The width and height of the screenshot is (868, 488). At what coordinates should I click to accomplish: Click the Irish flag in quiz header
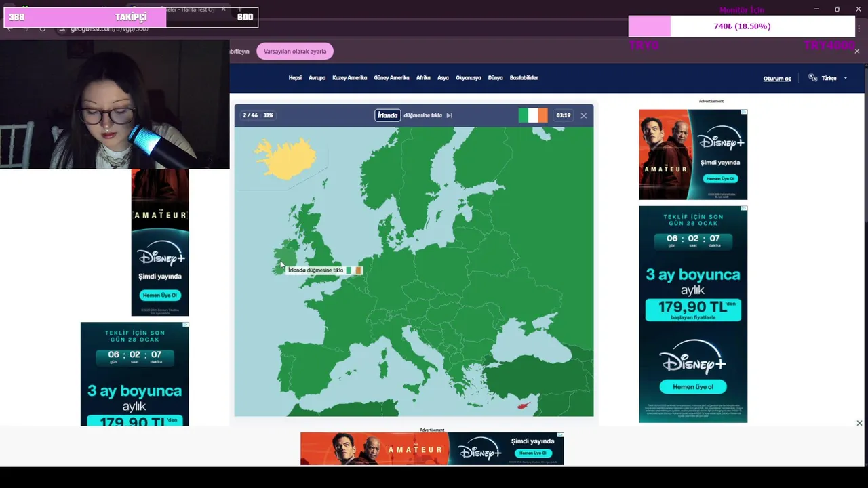tap(533, 115)
